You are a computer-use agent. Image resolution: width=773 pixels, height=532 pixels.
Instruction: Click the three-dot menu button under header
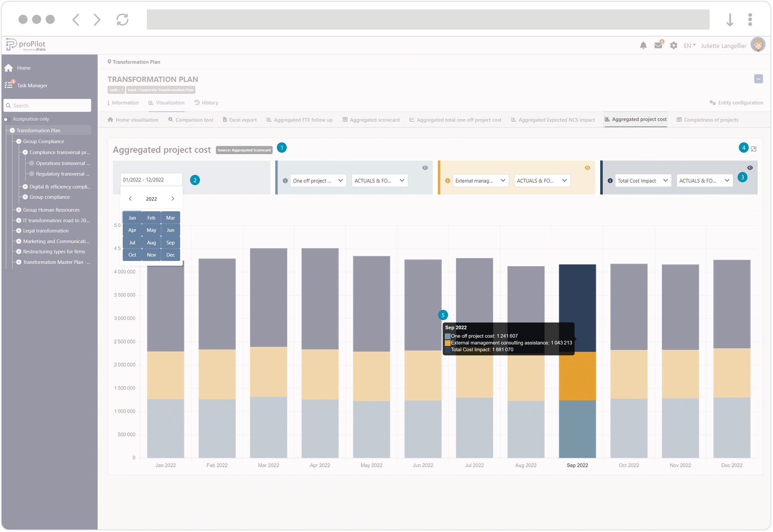click(758, 79)
